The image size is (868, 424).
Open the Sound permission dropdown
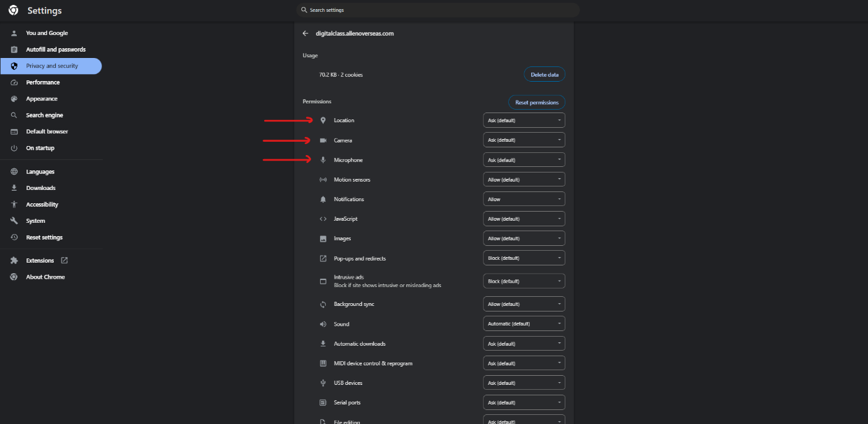524,323
